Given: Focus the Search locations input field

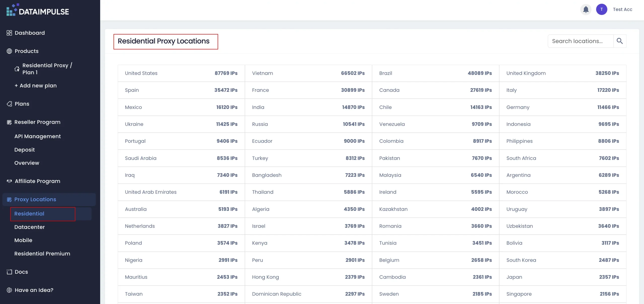Looking at the screenshot, I should tap(581, 41).
